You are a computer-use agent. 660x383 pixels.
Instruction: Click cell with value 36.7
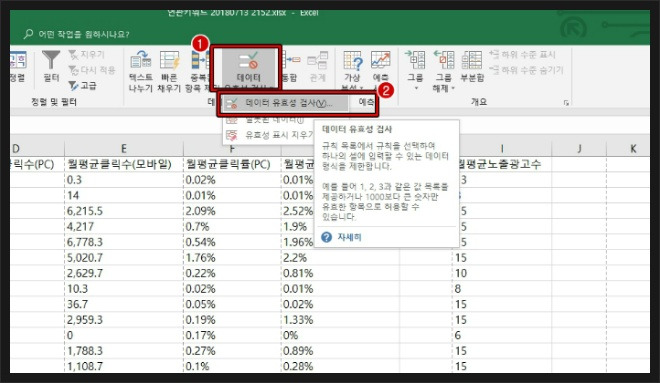tap(124, 304)
